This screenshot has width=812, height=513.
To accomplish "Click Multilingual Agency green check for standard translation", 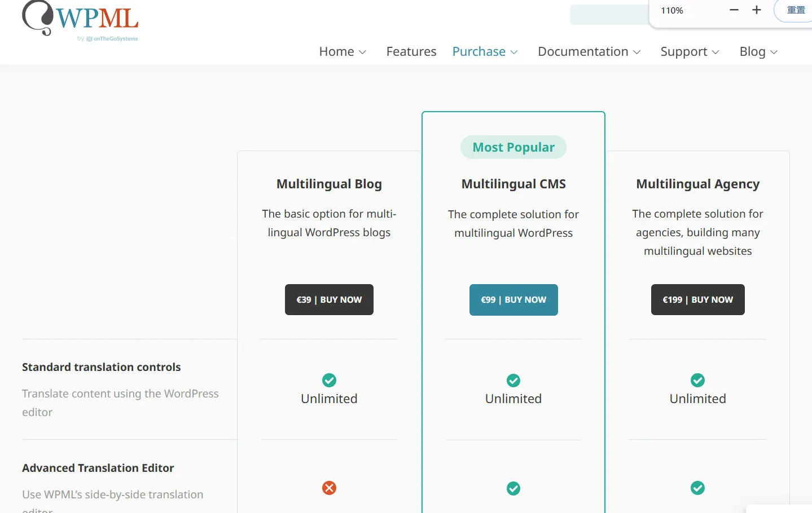I will (697, 380).
